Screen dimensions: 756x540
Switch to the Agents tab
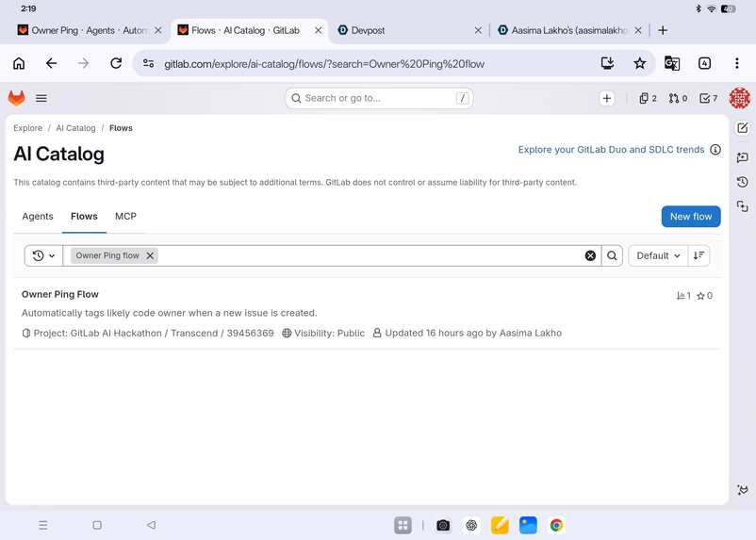pos(38,217)
